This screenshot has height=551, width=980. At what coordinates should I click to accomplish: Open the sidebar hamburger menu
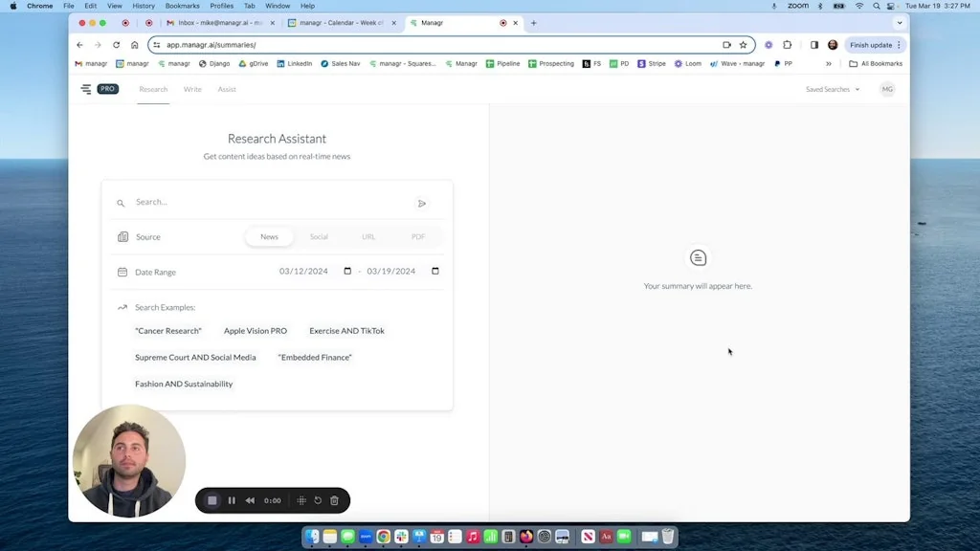pyautogui.click(x=85, y=89)
